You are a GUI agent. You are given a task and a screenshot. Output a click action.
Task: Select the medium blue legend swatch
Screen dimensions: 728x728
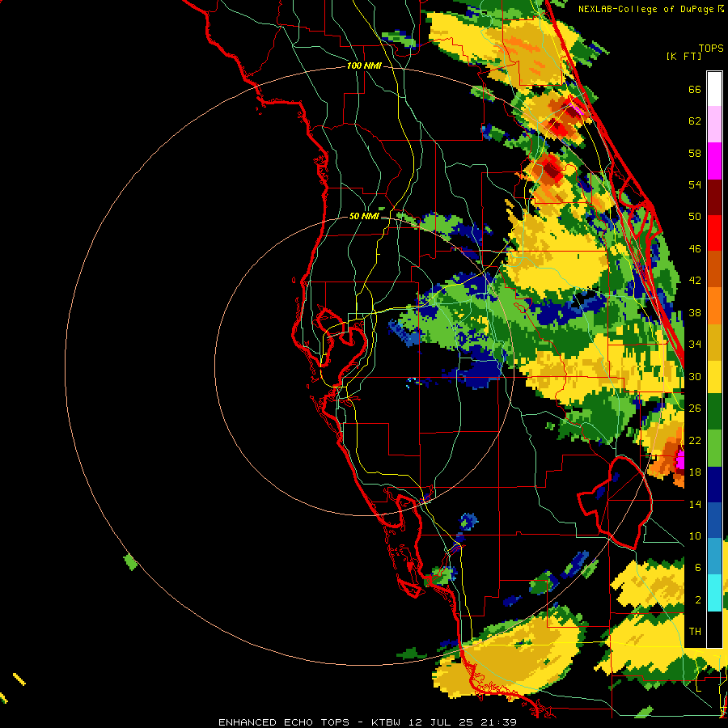(x=714, y=520)
